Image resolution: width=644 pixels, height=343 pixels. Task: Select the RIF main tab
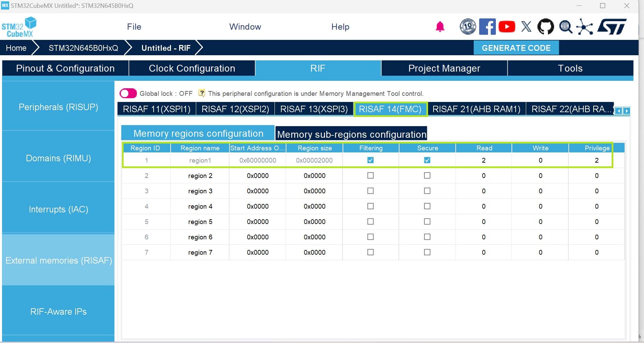click(x=318, y=68)
